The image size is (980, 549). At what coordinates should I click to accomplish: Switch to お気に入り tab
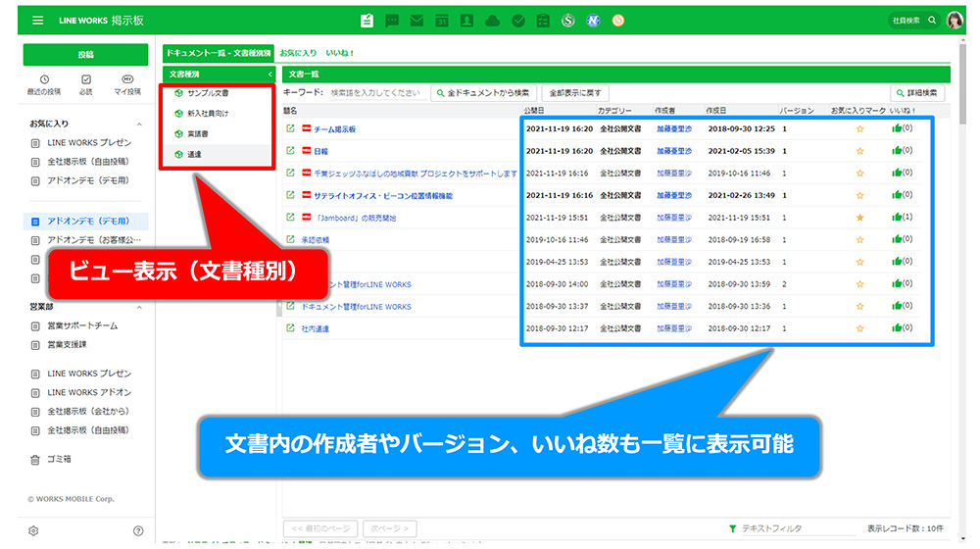[x=298, y=53]
